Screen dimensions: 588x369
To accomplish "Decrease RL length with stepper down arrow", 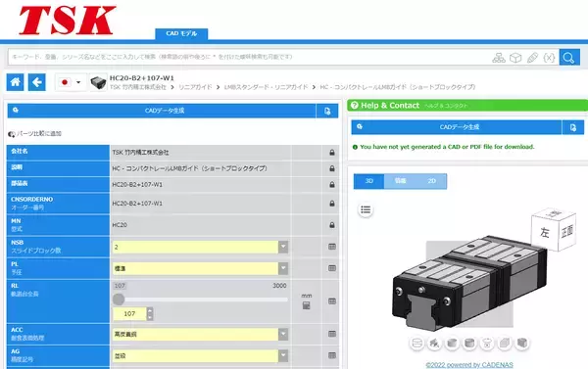I will 150,317.
